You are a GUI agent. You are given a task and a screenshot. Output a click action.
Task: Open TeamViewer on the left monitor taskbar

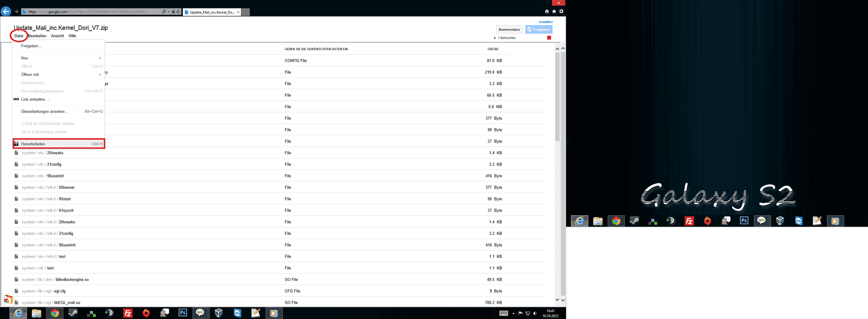237,313
